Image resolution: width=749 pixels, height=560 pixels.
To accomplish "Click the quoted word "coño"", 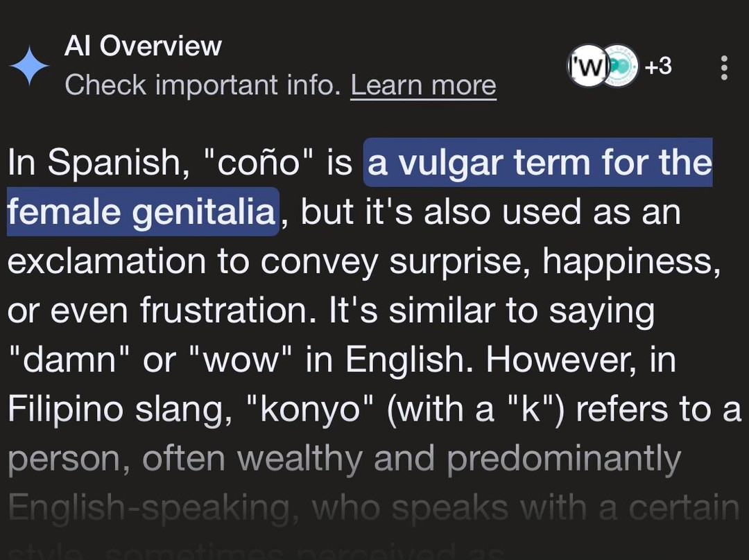I will (252, 163).
